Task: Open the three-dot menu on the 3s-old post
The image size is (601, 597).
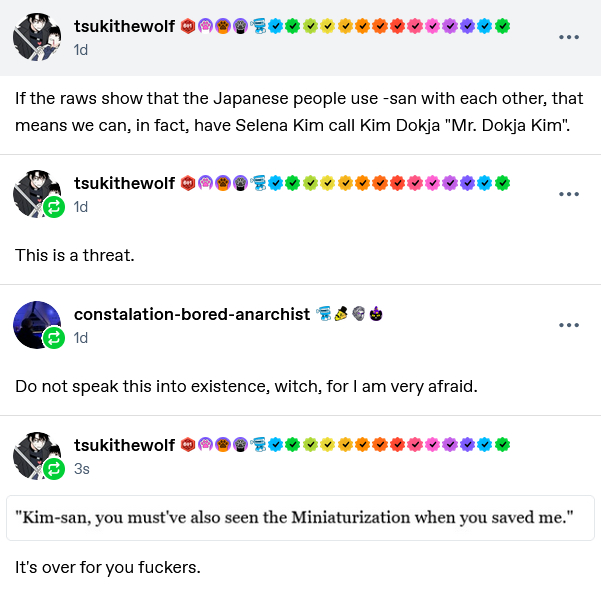Action: (x=569, y=456)
